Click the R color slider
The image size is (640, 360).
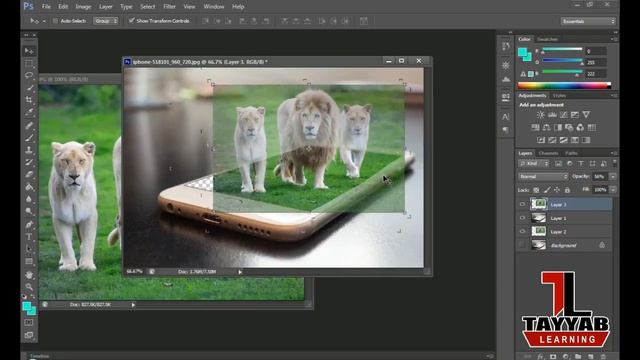point(562,50)
